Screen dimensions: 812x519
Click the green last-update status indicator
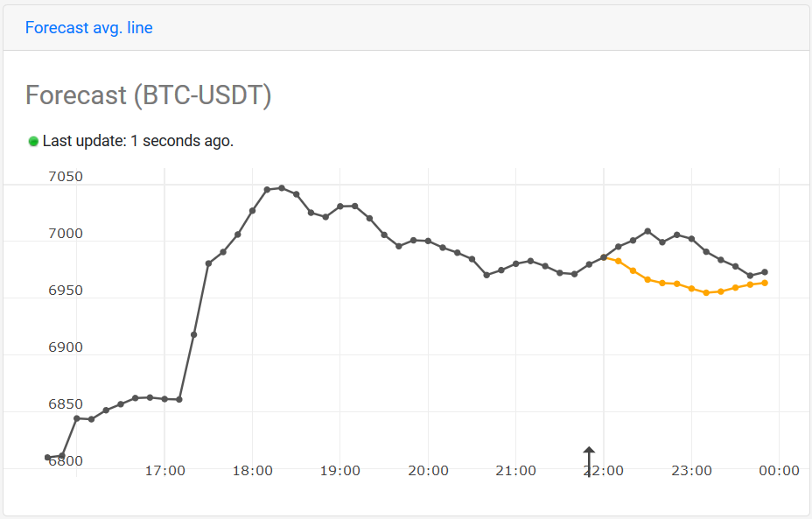coord(33,142)
